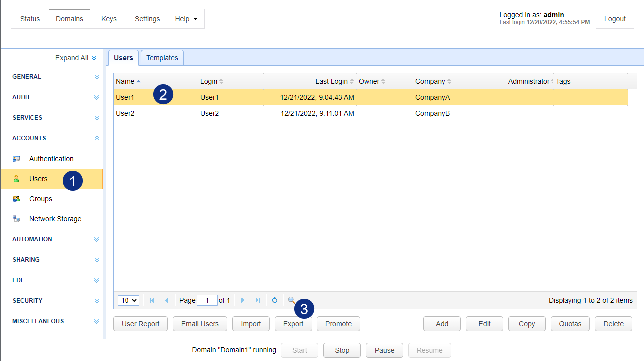Click the Groups icon in sidebar
The width and height of the screenshot is (644, 361).
click(16, 199)
